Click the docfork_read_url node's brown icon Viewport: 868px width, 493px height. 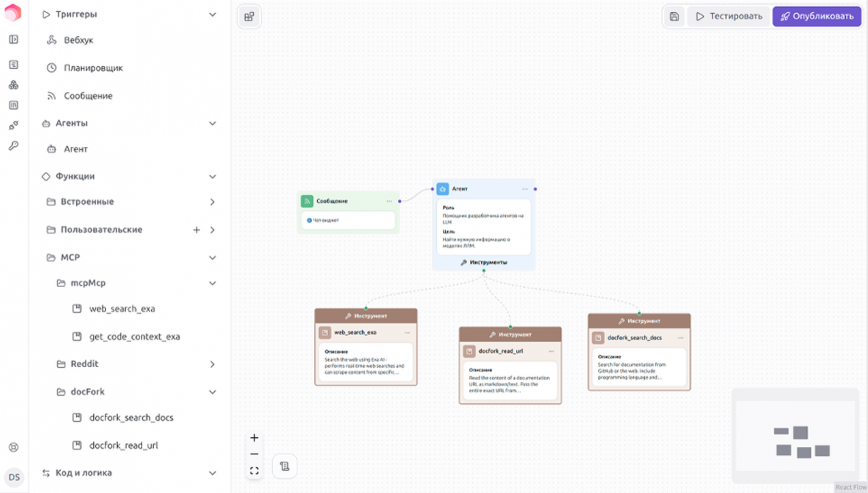click(x=469, y=352)
